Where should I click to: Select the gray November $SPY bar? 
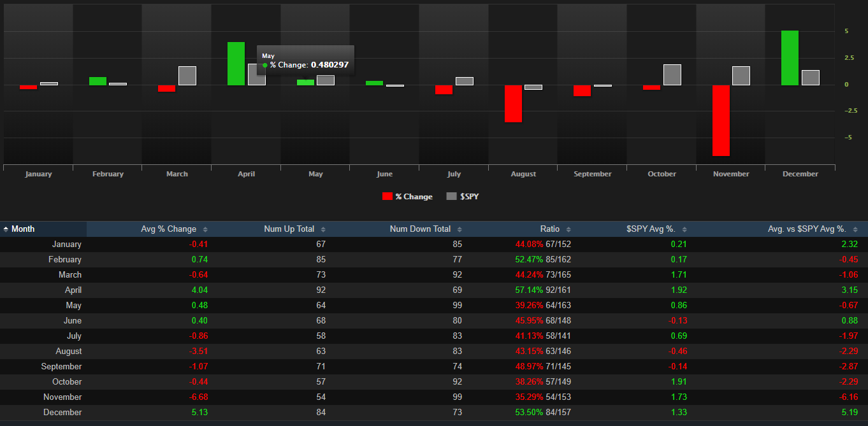(741, 76)
